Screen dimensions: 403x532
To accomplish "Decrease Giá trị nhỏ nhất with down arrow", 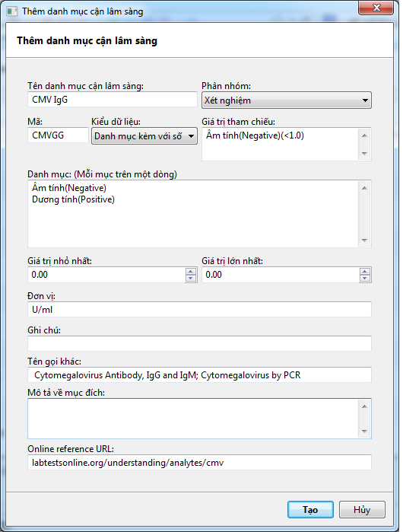I will click(x=191, y=279).
